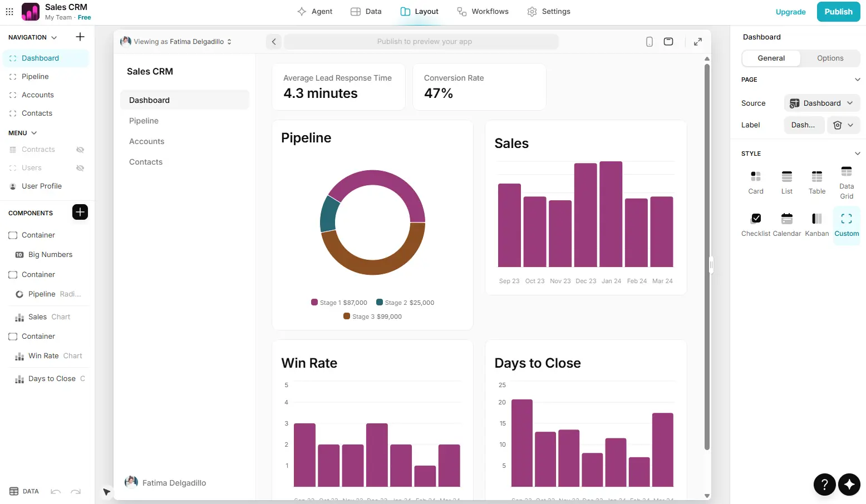Click the preview address bar
The height and width of the screenshot is (504, 866).
421,42
